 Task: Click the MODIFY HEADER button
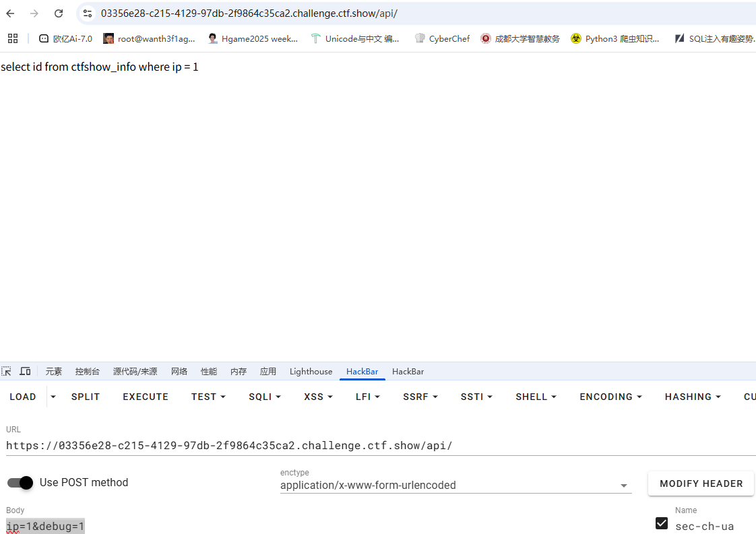[x=701, y=483]
